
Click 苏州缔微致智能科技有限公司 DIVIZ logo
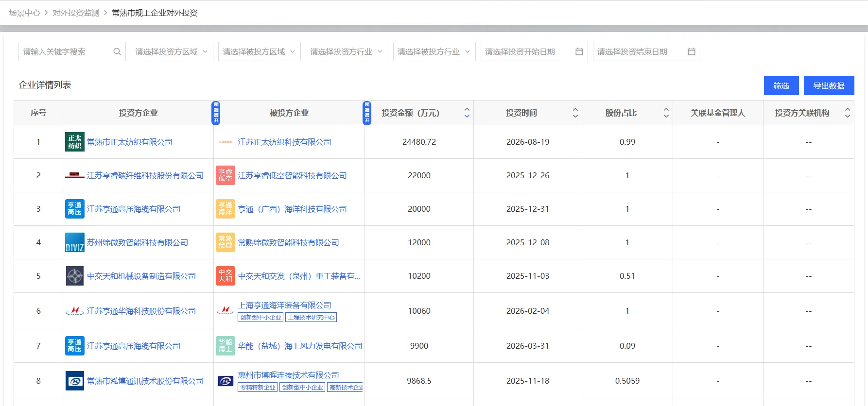click(75, 242)
